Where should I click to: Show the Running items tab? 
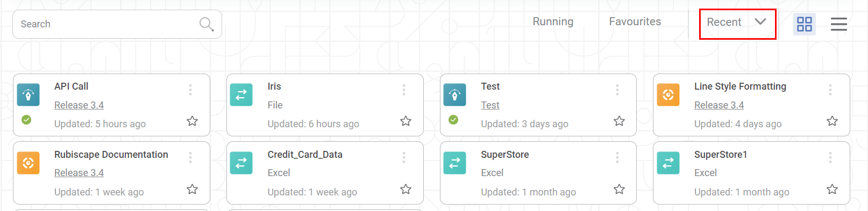point(553,21)
